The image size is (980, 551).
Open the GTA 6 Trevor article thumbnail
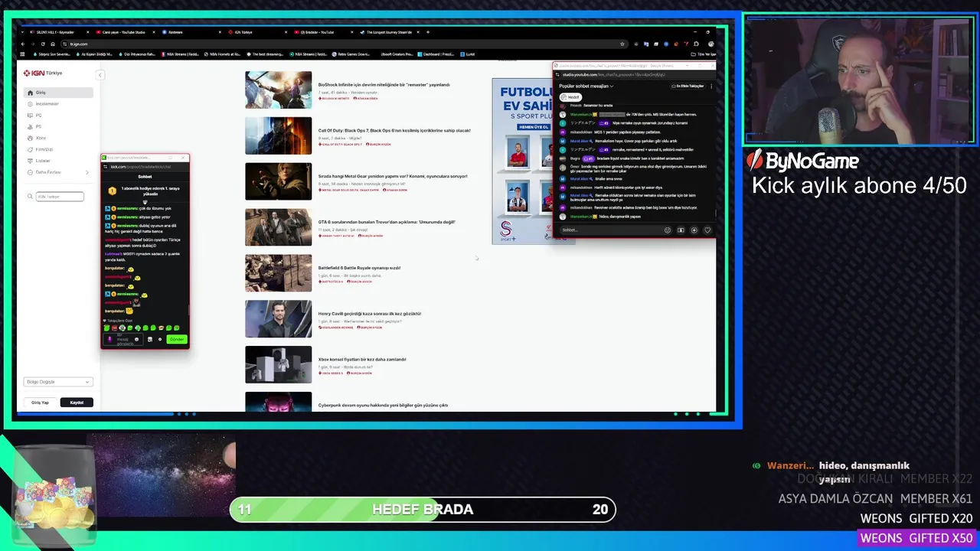[278, 227]
